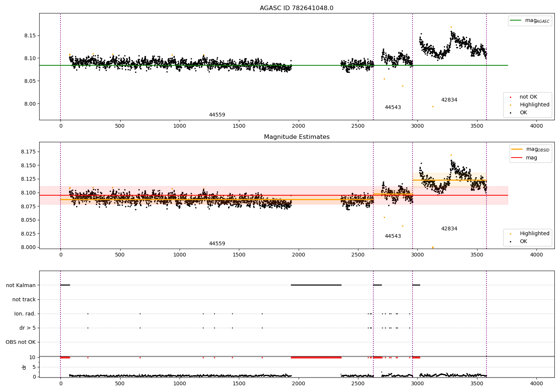Image resolution: width=560 pixels, height=392 pixels.
Task: Click y-axis tick 5 on dr axis
Action: coord(34,367)
